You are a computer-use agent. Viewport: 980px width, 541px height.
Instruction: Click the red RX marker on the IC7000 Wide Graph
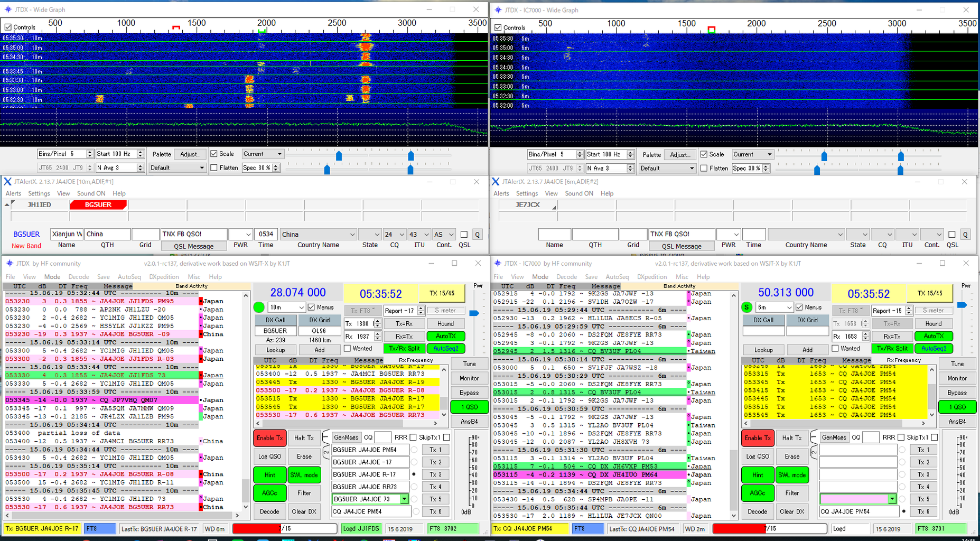(x=711, y=30)
